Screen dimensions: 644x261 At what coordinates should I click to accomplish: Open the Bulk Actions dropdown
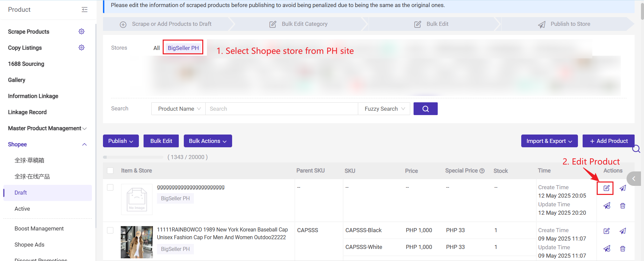(x=208, y=141)
